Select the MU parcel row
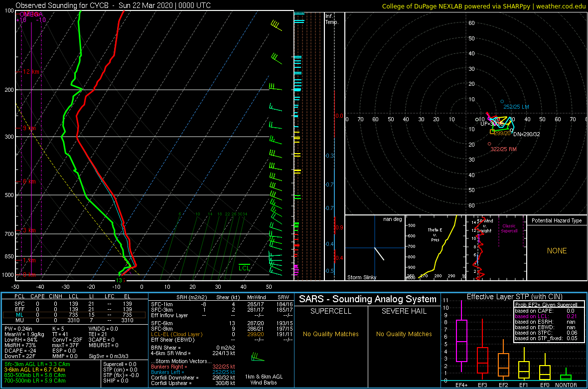The height and width of the screenshot is (389, 588). coord(75,320)
